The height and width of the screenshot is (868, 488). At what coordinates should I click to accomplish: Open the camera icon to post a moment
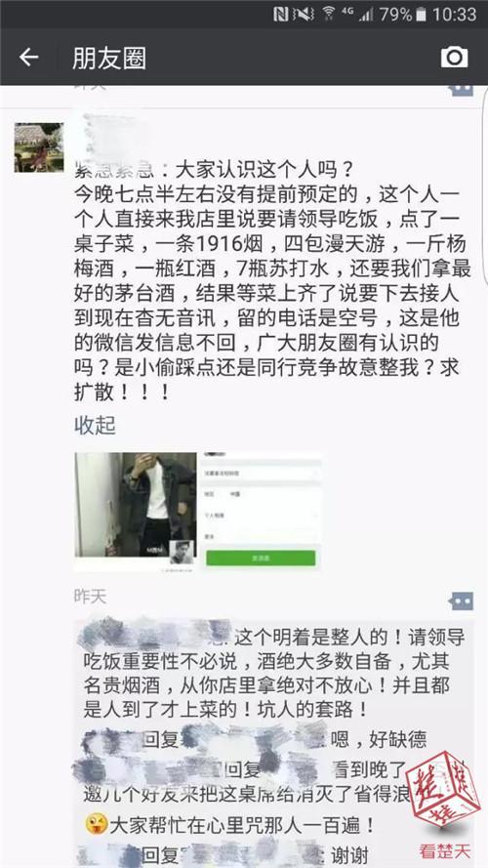tap(454, 57)
